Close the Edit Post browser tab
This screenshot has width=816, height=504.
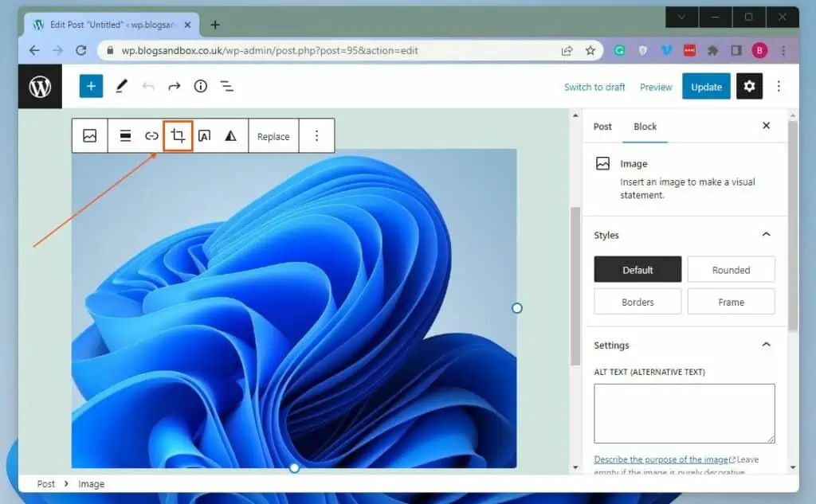point(188,25)
